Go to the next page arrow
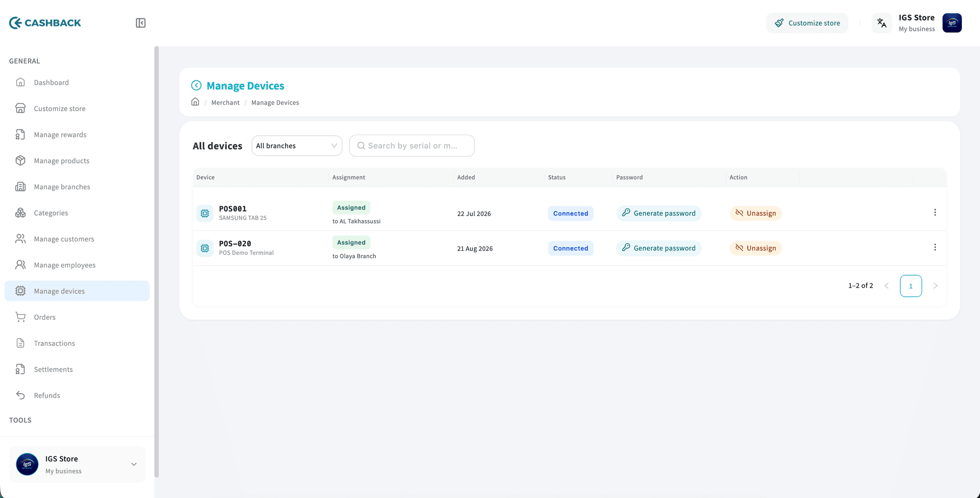The width and height of the screenshot is (980, 498). coord(935,286)
